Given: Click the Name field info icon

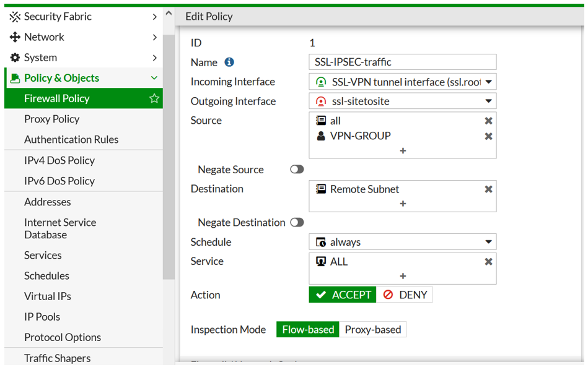Looking at the screenshot, I should [x=229, y=63].
